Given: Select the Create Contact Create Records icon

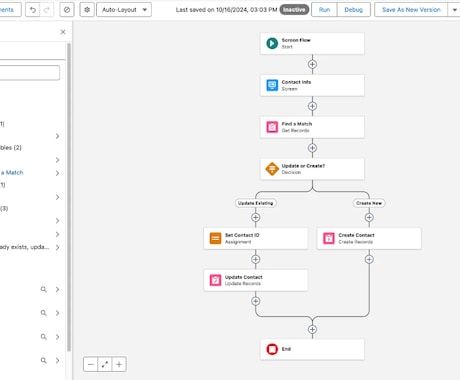Looking at the screenshot, I should coord(329,238).
